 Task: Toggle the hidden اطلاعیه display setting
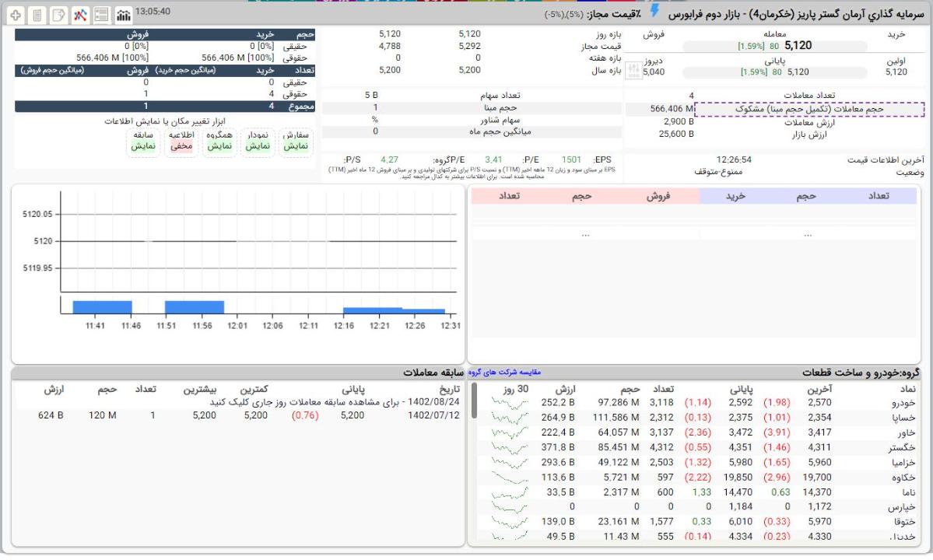(181, 141)
